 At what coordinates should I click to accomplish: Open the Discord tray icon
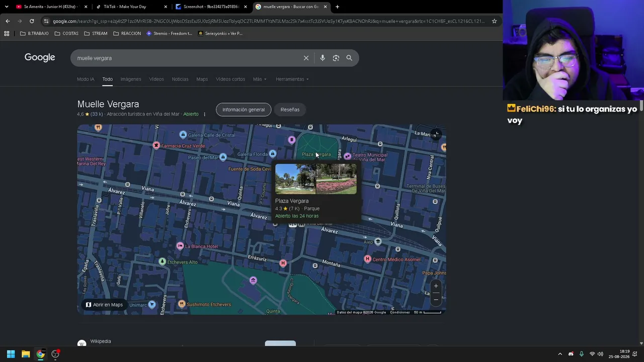[x=571, y=354]
